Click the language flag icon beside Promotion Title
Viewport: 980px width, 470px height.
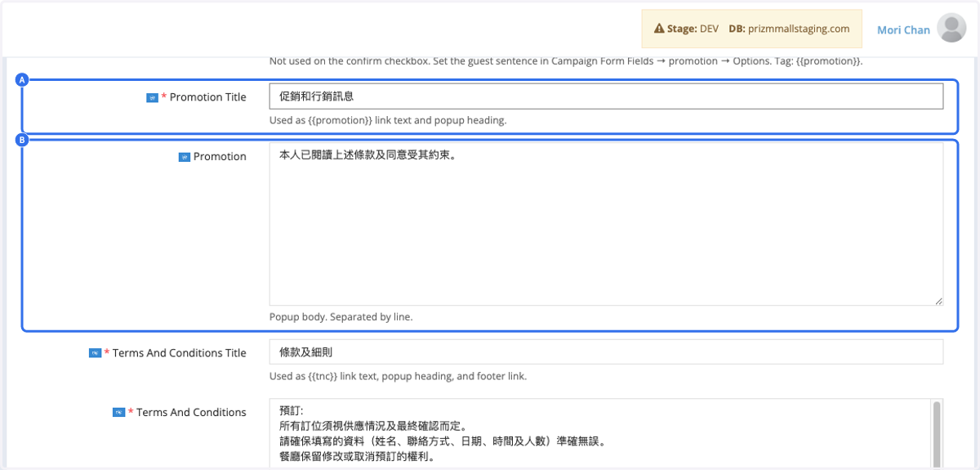(152, 97)
